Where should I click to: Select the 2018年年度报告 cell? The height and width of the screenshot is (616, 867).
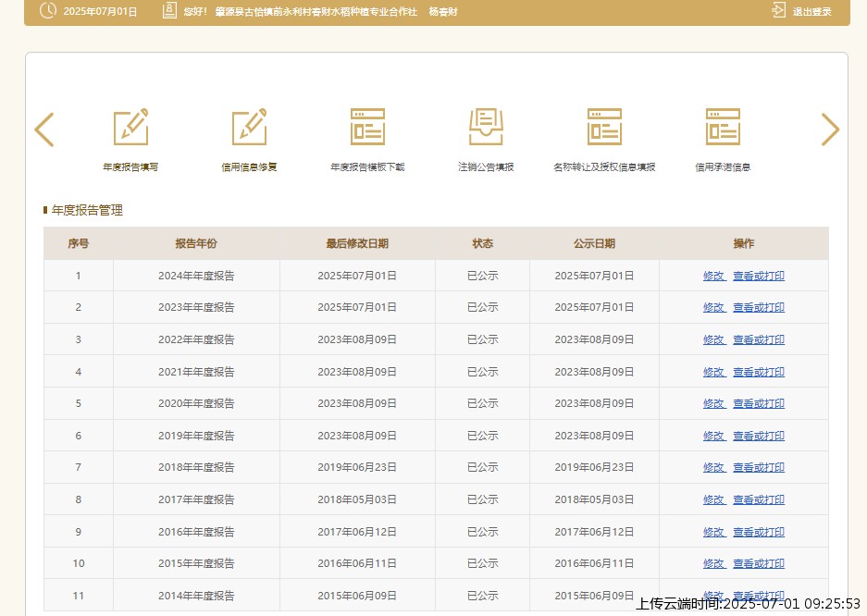(196, 467)
